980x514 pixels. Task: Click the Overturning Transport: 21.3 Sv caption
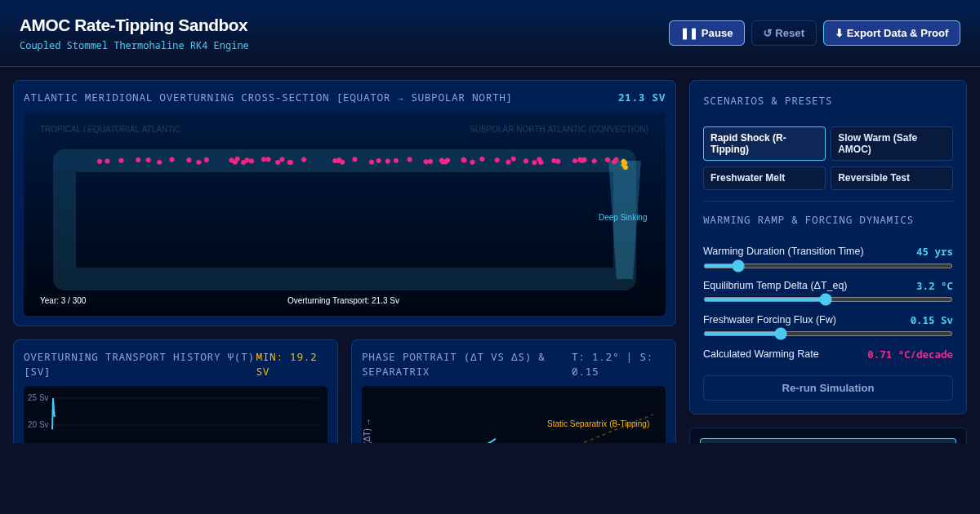point(343,301)
